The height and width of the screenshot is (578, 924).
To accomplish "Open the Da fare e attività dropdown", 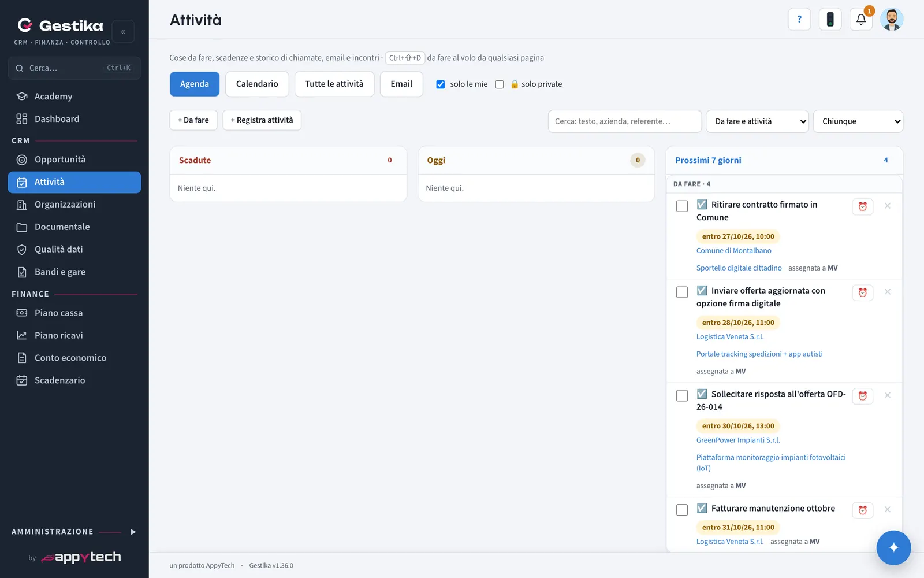I will click(757, 121).
